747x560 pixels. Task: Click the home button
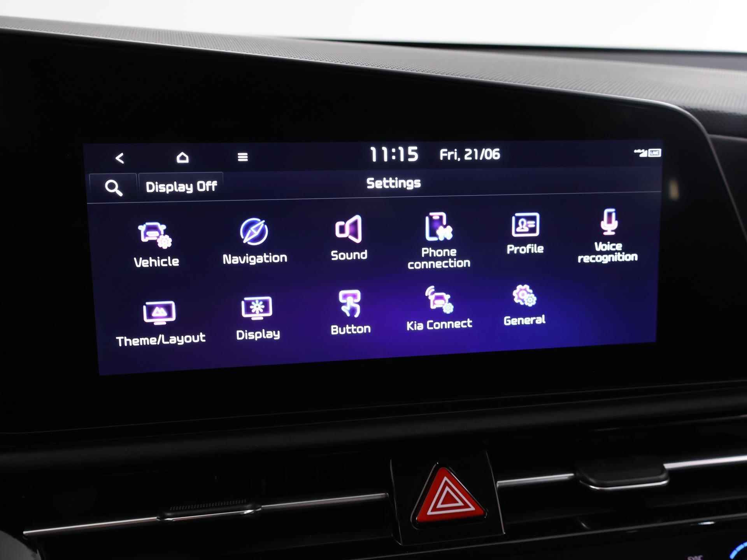(183, 156)
